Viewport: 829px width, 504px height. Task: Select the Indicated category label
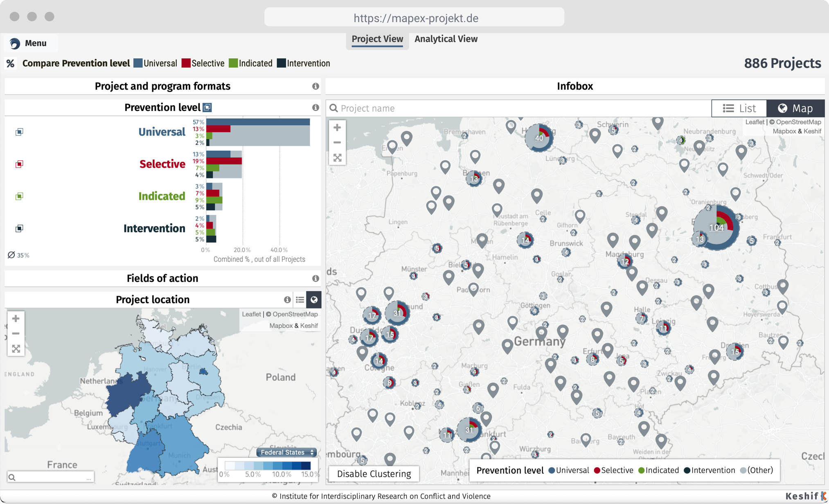click(162, 196)
